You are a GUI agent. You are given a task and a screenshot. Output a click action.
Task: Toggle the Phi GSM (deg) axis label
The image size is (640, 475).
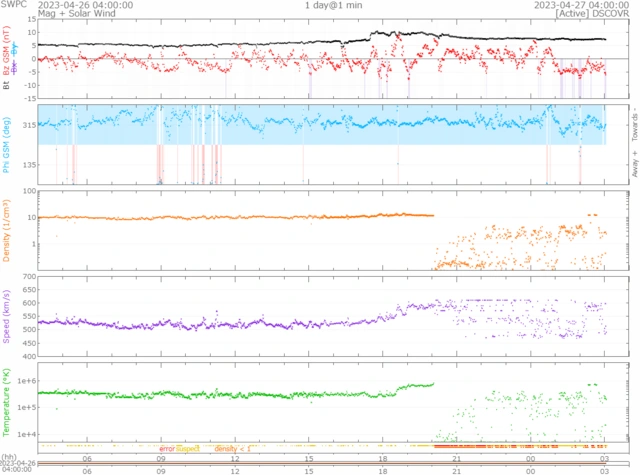pos(8,145)
